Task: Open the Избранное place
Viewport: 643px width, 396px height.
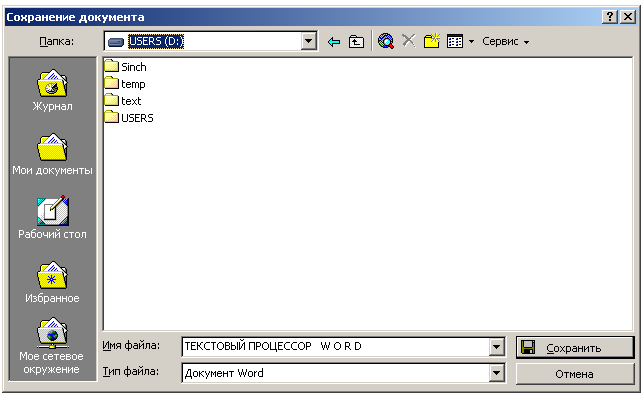Action: tap(52, 282)
